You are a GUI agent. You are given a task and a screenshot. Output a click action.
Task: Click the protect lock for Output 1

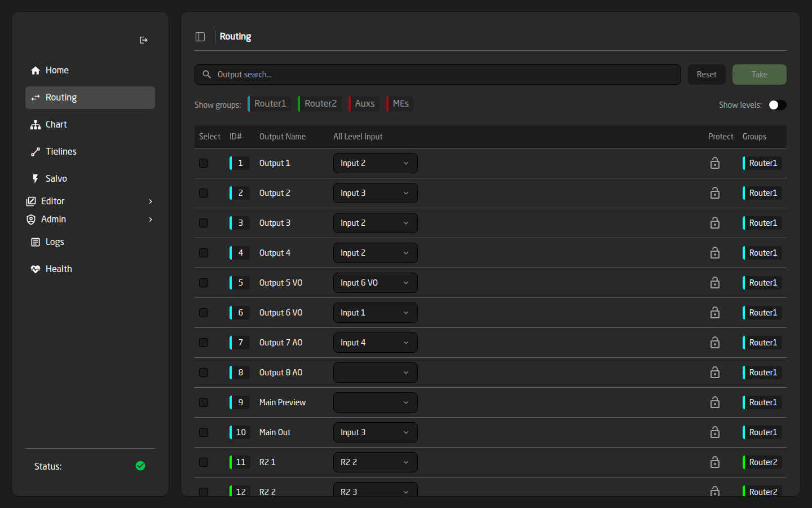(x=715, y=163)
